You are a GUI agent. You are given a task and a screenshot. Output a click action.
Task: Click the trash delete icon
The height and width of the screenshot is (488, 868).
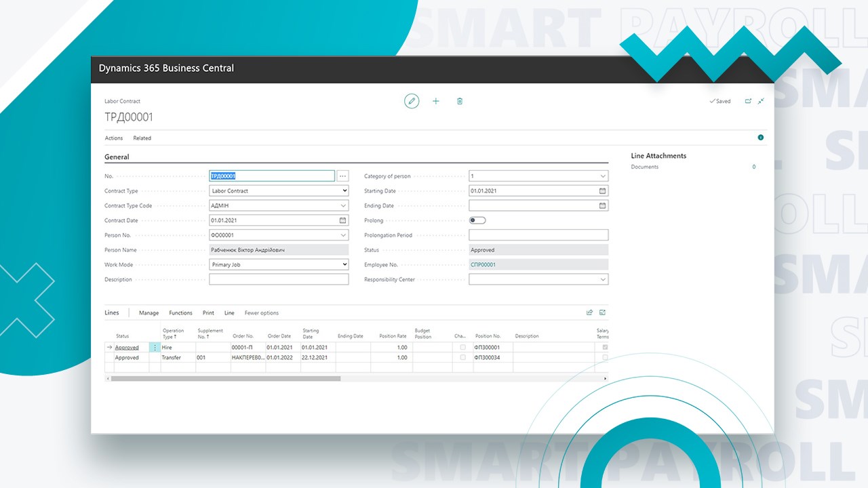pos(460,101)
